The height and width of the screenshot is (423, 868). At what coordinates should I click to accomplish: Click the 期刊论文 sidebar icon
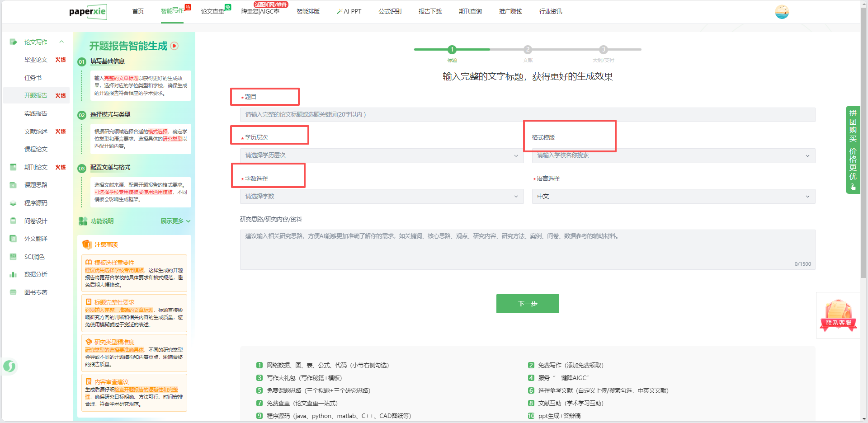tap(13, 167)
